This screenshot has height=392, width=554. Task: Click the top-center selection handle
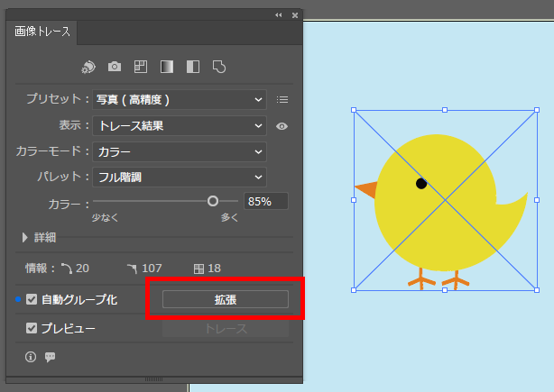pyautogui.click(x=445, y=110)
